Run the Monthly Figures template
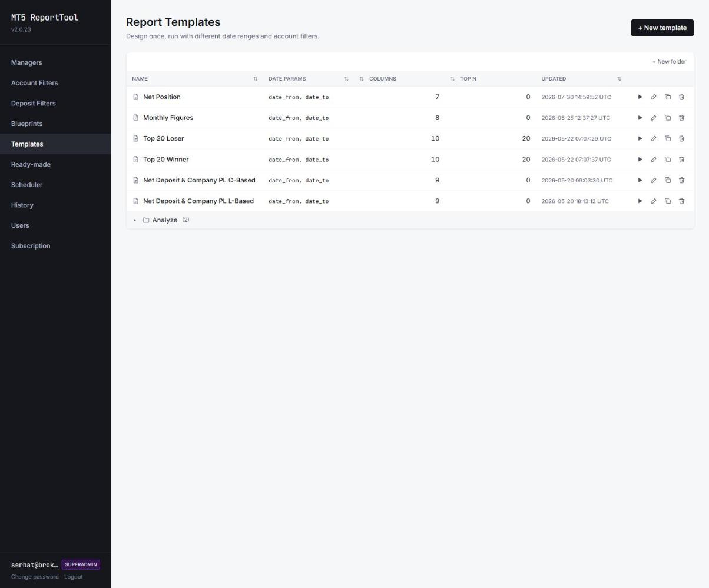The height and width of the screenshot is (588, 709). click(x=640, y=118)
